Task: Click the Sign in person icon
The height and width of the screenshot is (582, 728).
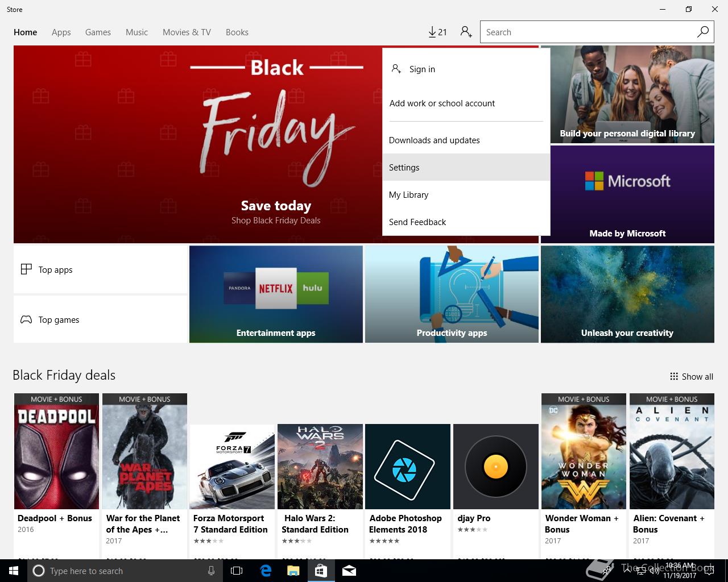Action: tap(396, 69)
